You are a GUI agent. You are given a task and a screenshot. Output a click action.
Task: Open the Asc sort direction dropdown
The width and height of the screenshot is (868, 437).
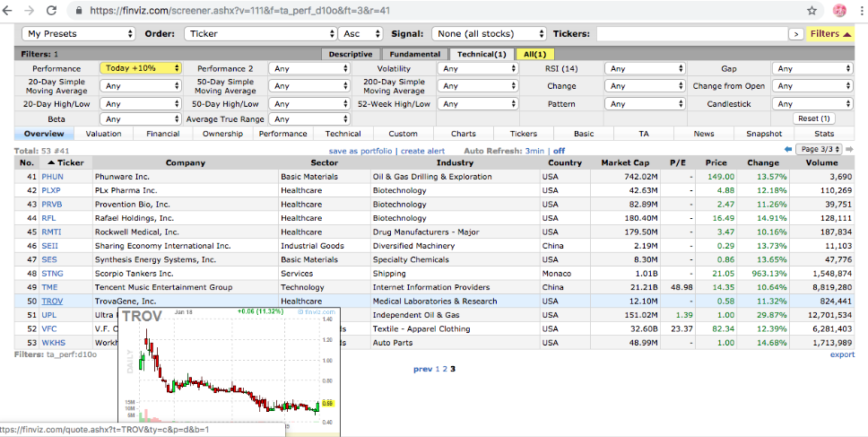[x=360, y=34]
